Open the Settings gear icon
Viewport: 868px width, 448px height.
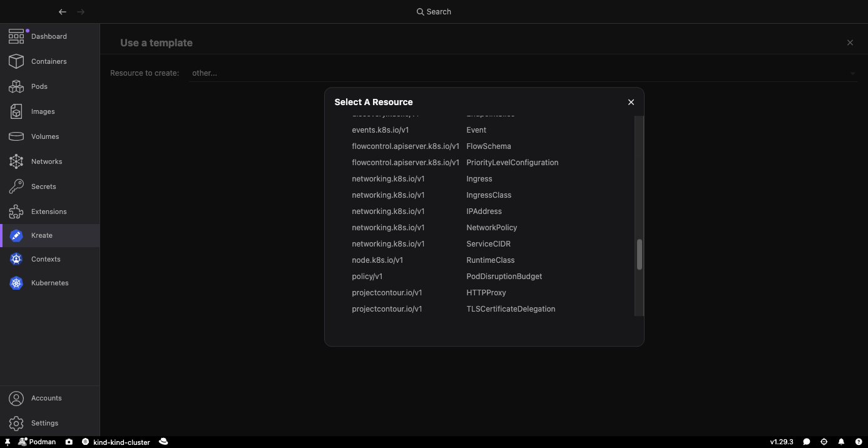pyautogui.click(x=16, y=423)
